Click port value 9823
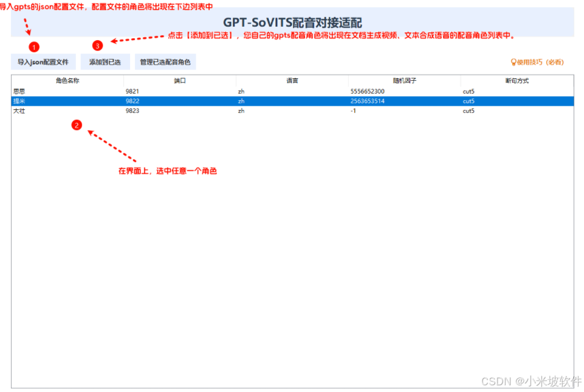The width and height of the screenshot is (584, 392). 132,111
